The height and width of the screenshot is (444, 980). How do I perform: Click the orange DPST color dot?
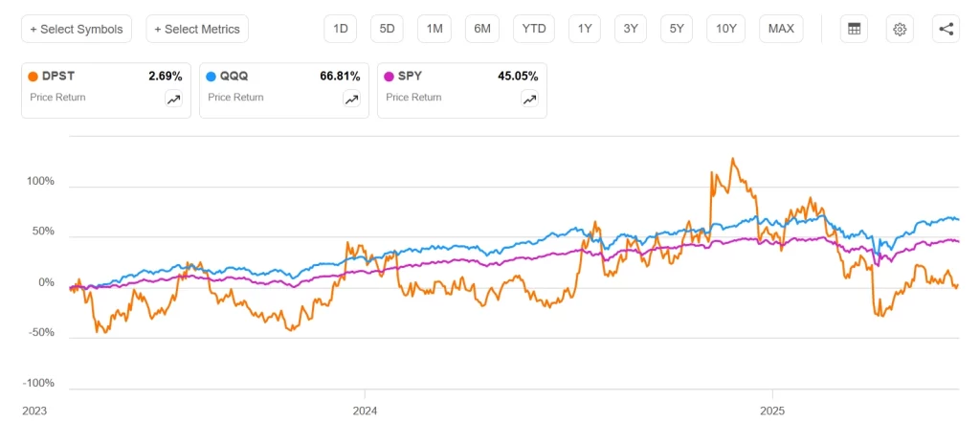point(34,77)
